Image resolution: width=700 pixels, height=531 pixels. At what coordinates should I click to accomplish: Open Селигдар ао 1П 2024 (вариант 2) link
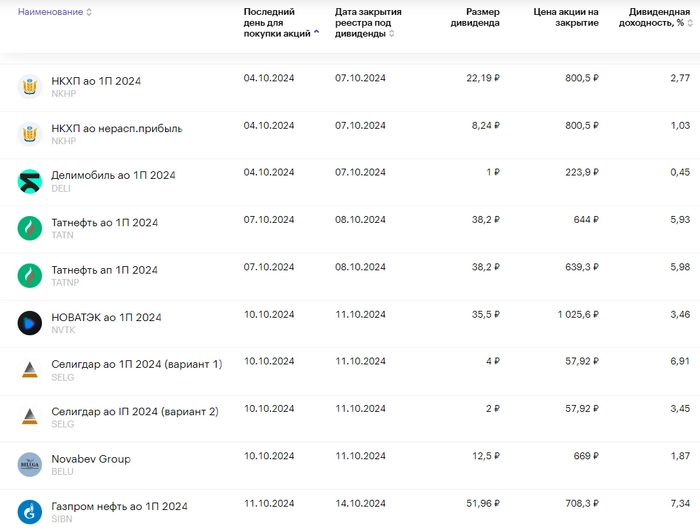(134, 411)
